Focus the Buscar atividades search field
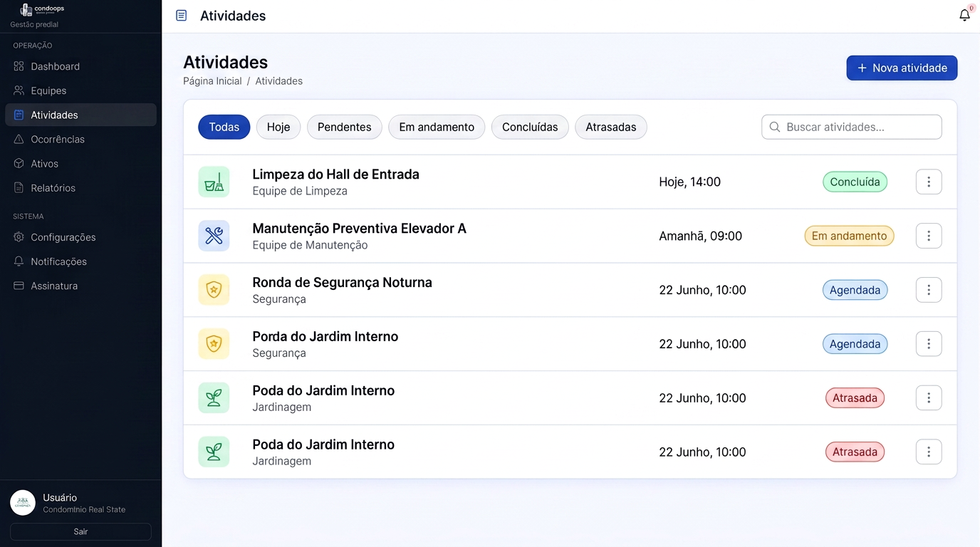This screenshot has width=980, height=547. (852, 127)
